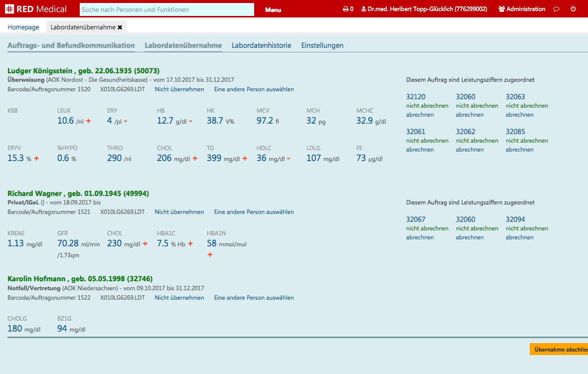The image size is (588, 374).
Task: Click the FE value 73
Action: point(361,158)
